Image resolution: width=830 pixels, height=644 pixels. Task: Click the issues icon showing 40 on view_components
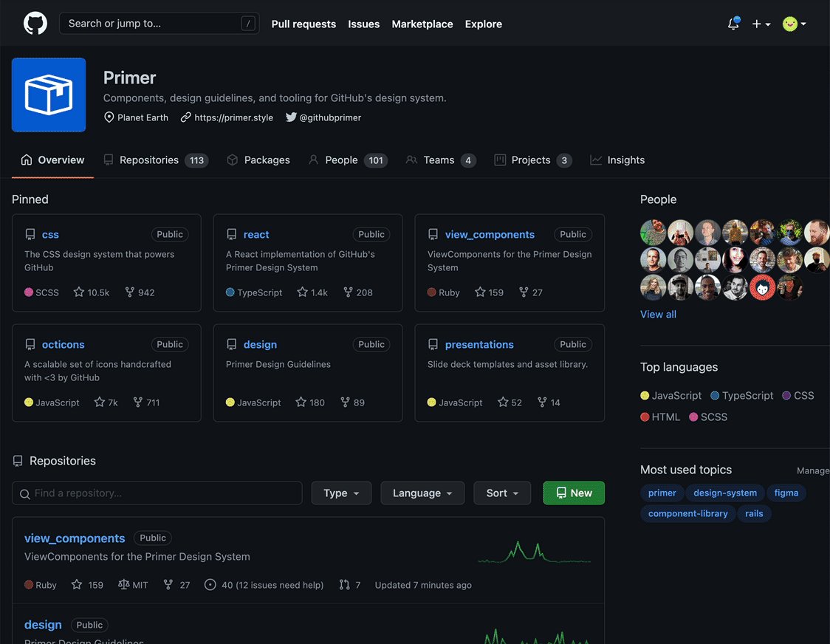pos(210,584)
